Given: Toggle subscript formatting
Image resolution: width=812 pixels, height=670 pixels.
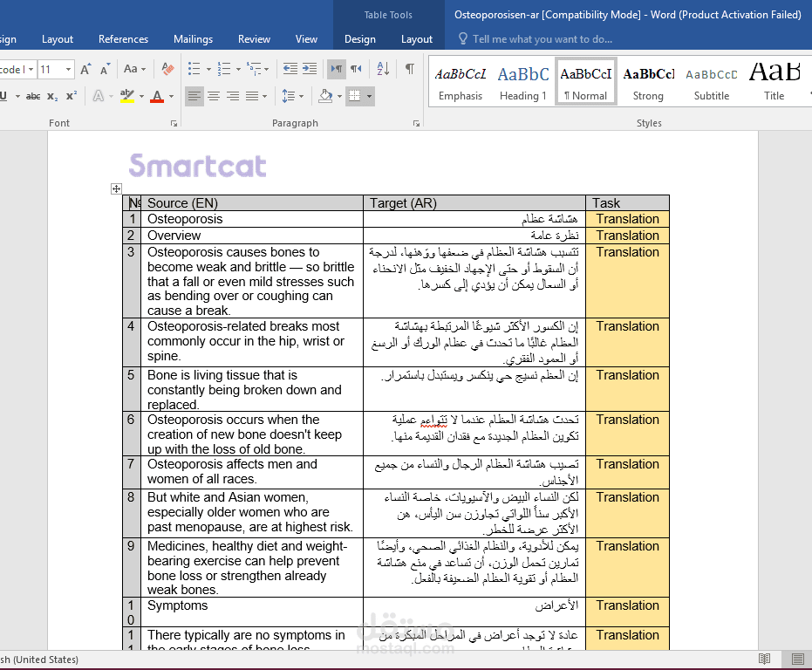Looking at the screenshot, I should [x=52, y=96].
